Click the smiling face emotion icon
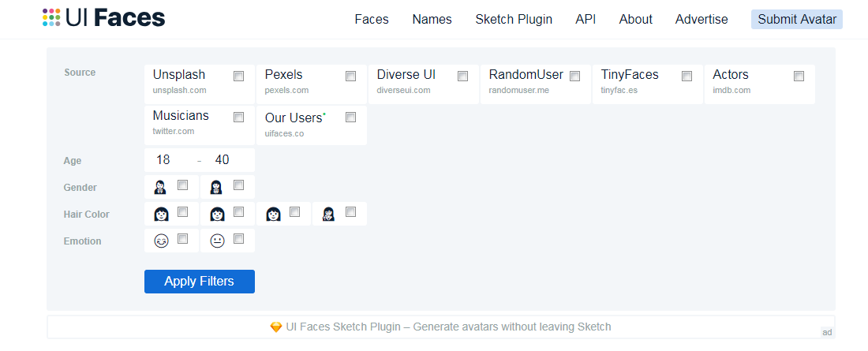This screenshot has width=868, height=351. point(161,241)
